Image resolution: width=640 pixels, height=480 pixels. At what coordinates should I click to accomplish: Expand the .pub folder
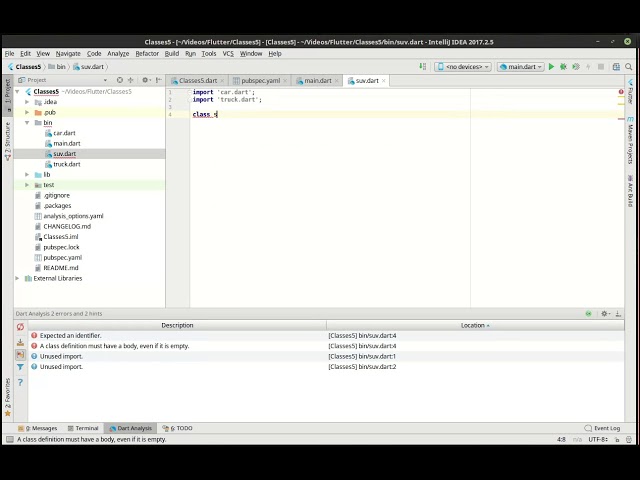point(27,112)
